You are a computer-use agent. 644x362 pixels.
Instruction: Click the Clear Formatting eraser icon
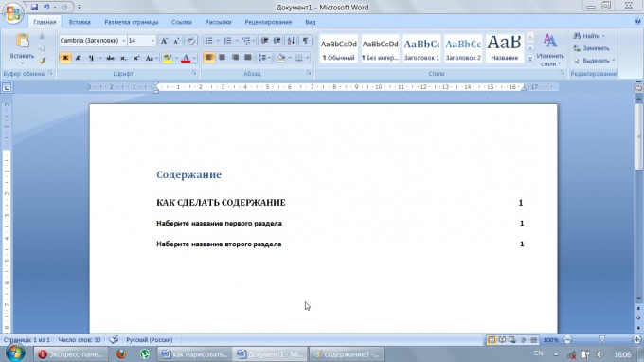tap(190, 40)
